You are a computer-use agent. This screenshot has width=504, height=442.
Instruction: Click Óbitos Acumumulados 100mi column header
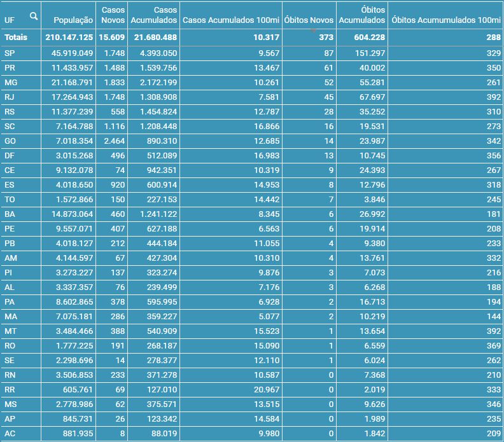(x=446, y=20)
